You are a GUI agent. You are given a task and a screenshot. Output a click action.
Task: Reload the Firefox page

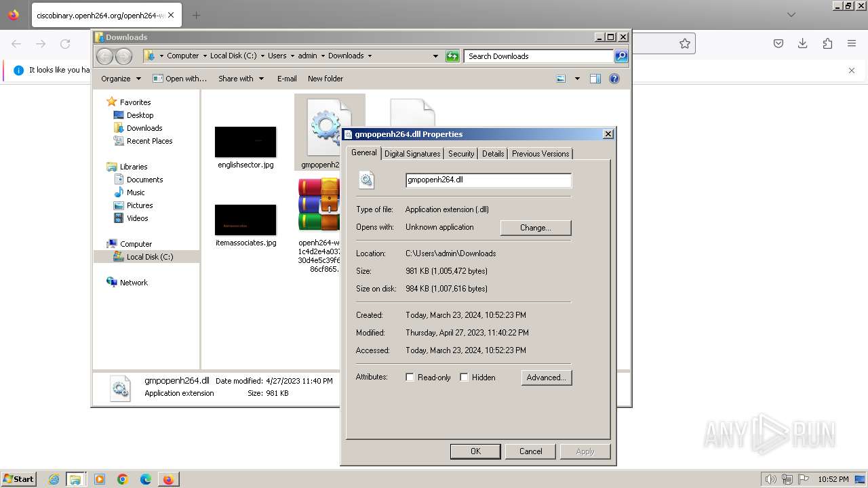click(x=65, y=43)
